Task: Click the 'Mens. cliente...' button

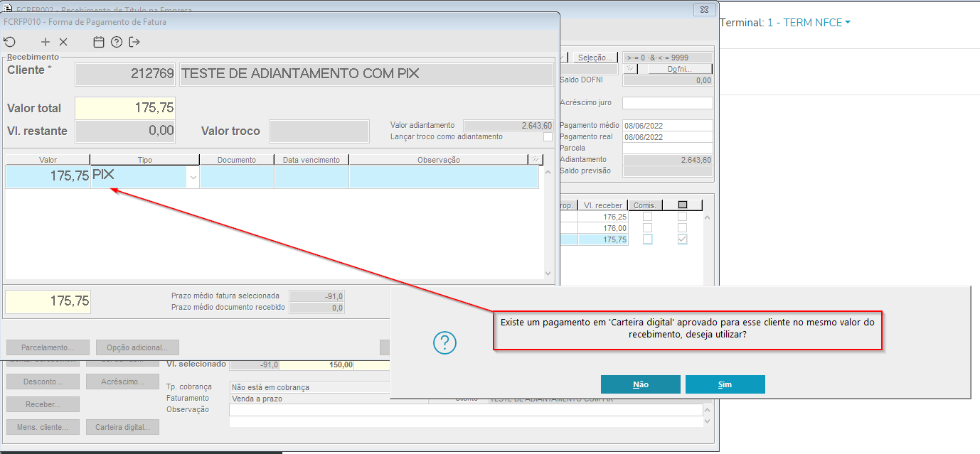Action: coord(43,427)
